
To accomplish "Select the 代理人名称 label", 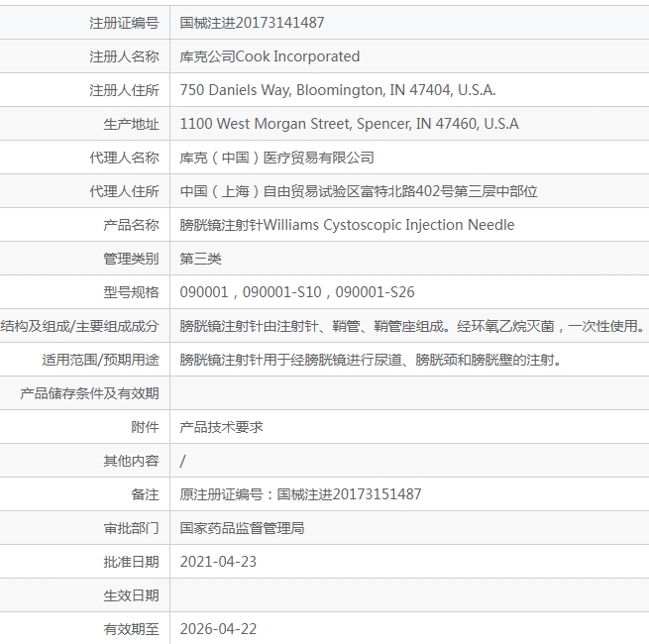I will [x=124, y=158].
